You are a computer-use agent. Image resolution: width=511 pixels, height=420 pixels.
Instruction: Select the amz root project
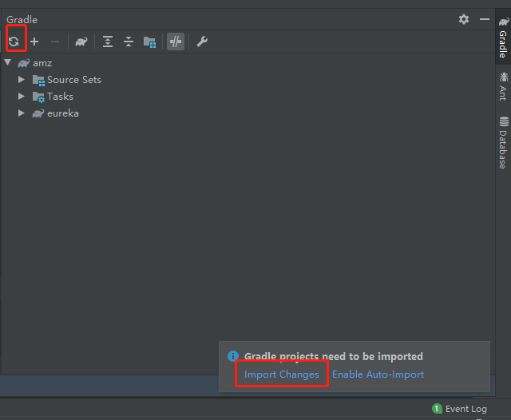[x=42, y=63]
